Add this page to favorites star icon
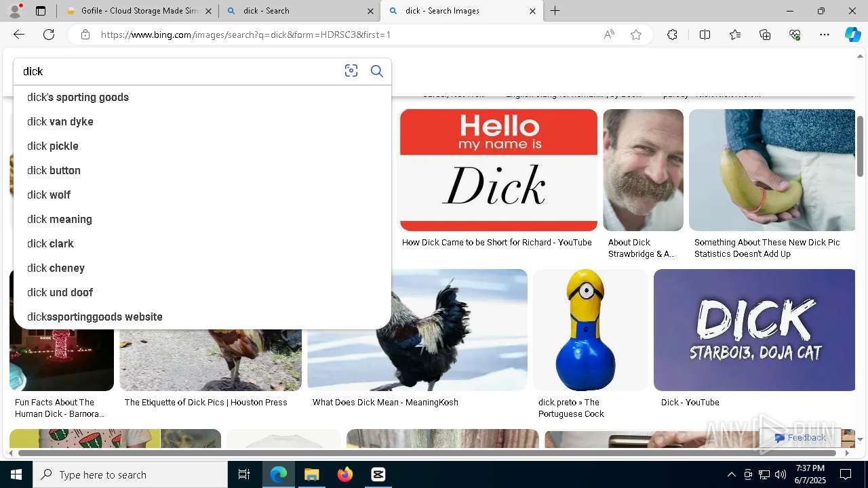 (x=636, y=35)
